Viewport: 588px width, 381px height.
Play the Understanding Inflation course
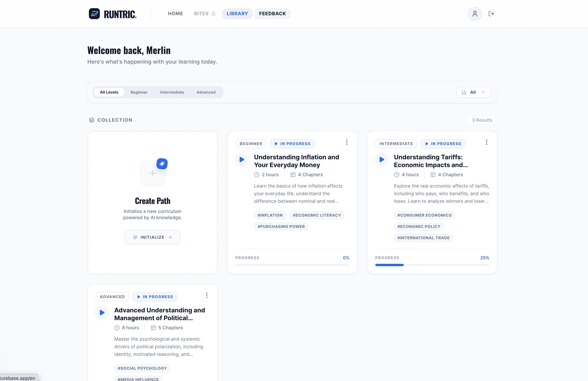pyautogui.click(x=241, y=159)
